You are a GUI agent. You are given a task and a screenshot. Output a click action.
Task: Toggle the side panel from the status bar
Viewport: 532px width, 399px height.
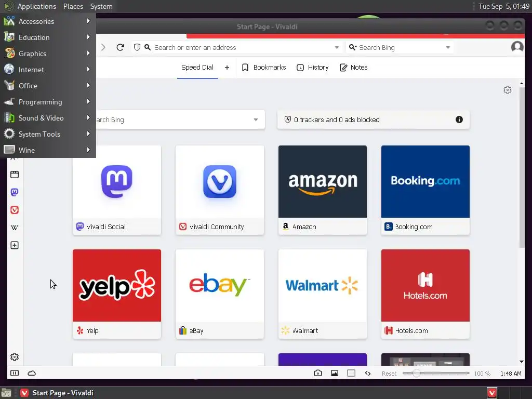[x=15, y=373]
